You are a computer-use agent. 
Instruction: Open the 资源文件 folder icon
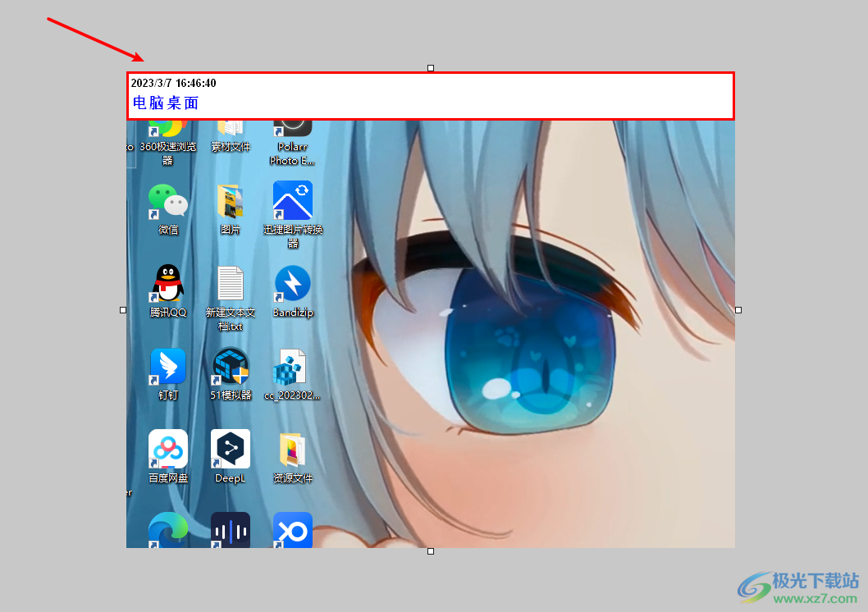(293, 450)
